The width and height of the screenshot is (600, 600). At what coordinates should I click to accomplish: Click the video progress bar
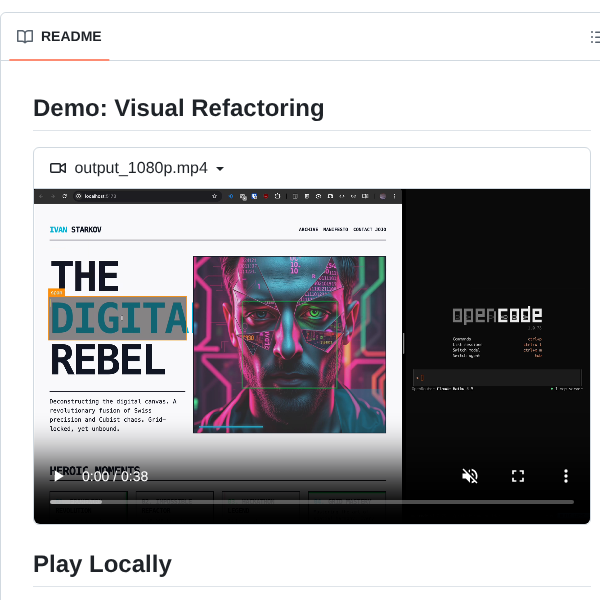312,502
